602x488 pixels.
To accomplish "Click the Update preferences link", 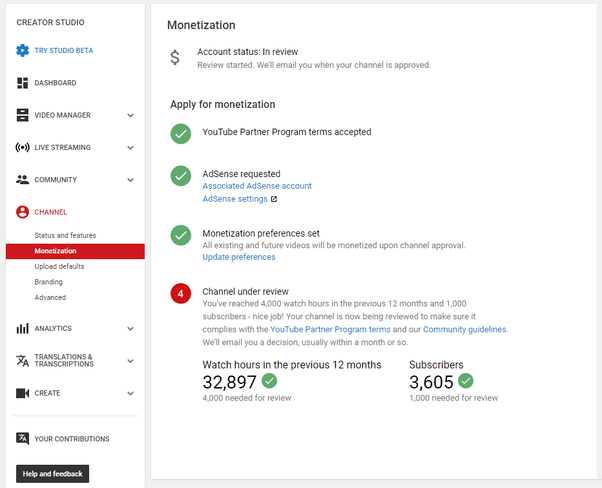I will click(x=239, y=257).
